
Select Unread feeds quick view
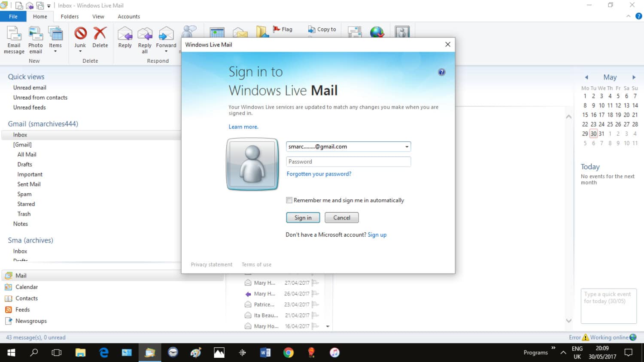[x=29, y=107]
